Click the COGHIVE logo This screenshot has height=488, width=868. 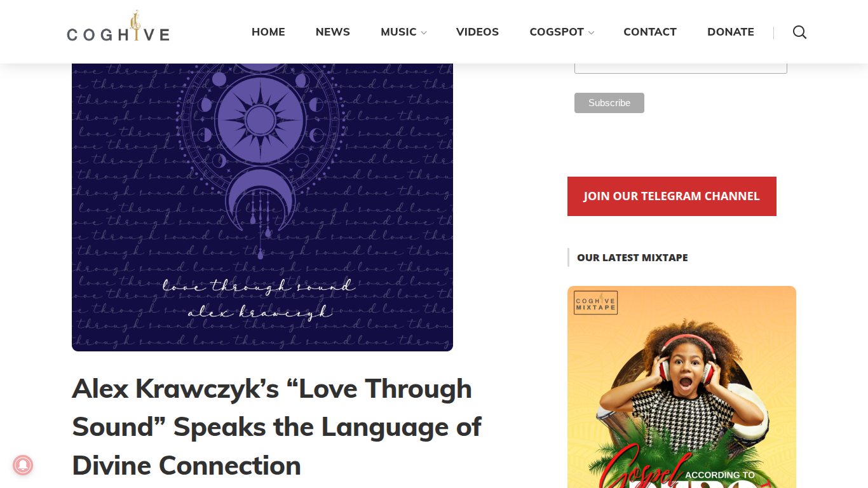point(118,27)
